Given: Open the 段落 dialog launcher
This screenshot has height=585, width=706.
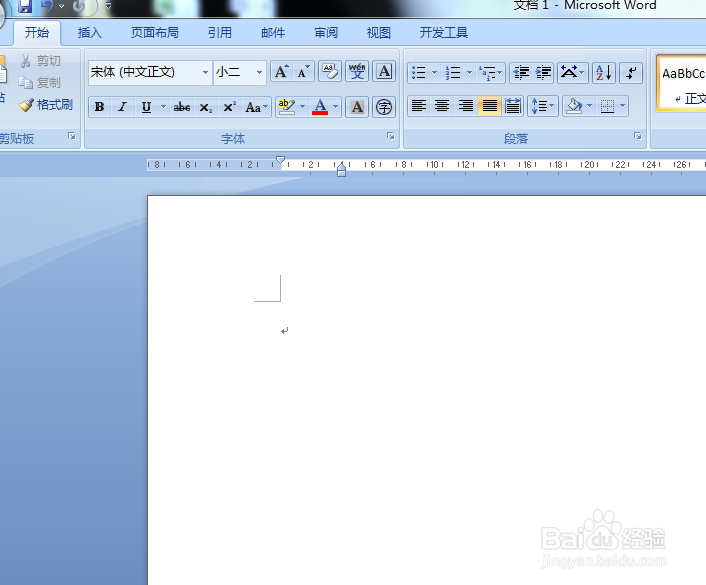Looking at the screenshot, I should click(638, 136).
